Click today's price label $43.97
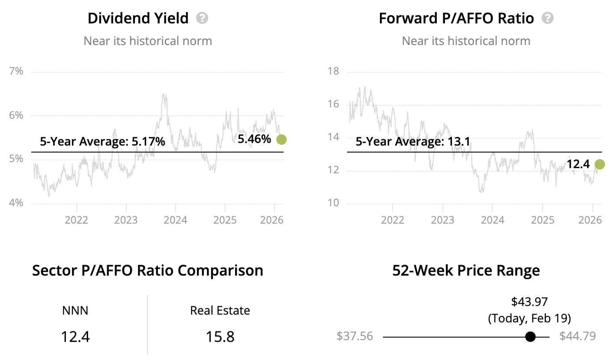 pyautogui.click(x=529, y=302)
